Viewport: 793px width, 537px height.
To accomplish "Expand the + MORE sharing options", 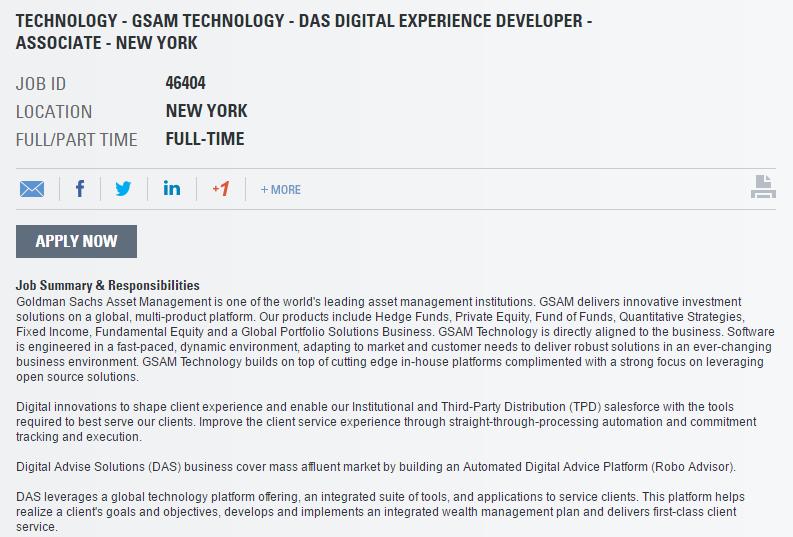I will point(281,190).
